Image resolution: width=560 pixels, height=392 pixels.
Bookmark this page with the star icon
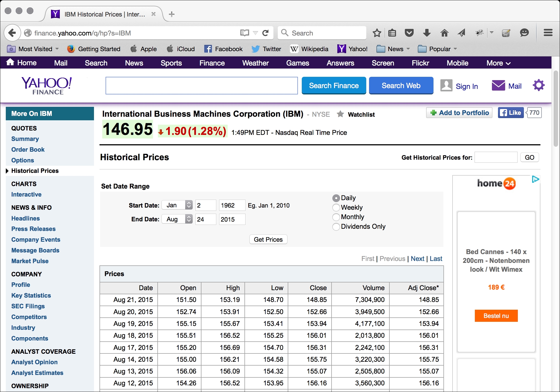pos(377,33)
